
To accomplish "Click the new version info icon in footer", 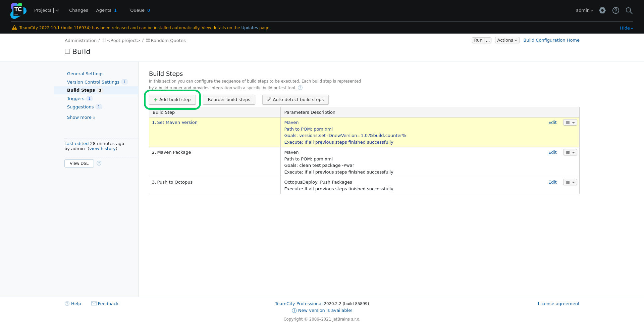I will [x=294, y=311].
